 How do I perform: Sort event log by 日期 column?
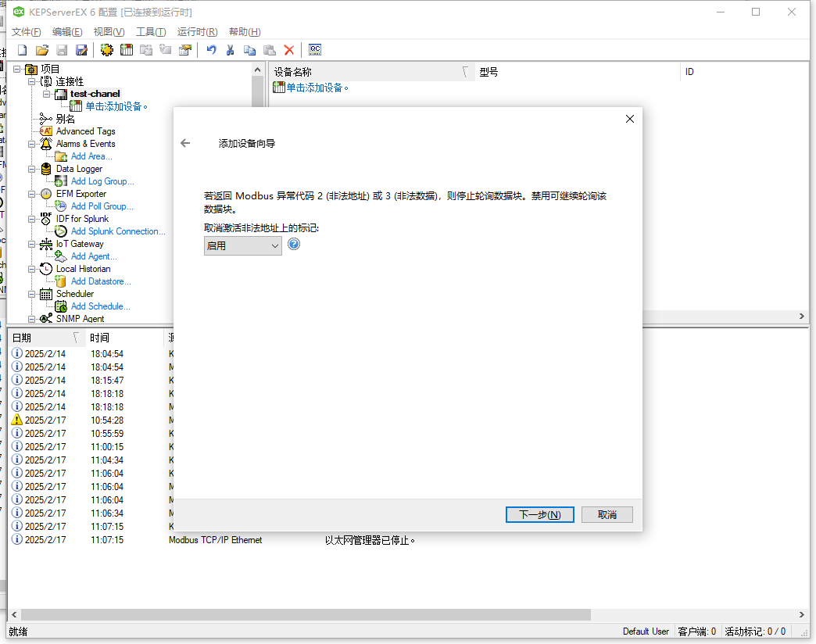tap(46, 338)
